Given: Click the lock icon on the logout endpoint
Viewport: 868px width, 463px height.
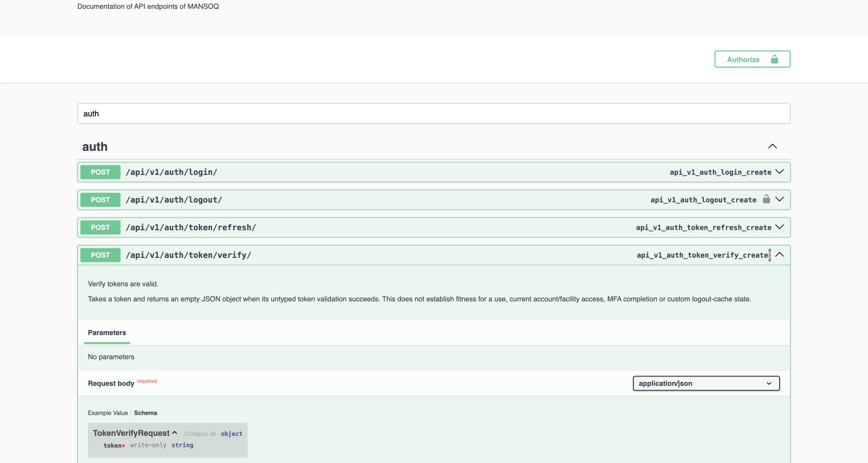Looking at the screenshot, I should pos(767,199).
